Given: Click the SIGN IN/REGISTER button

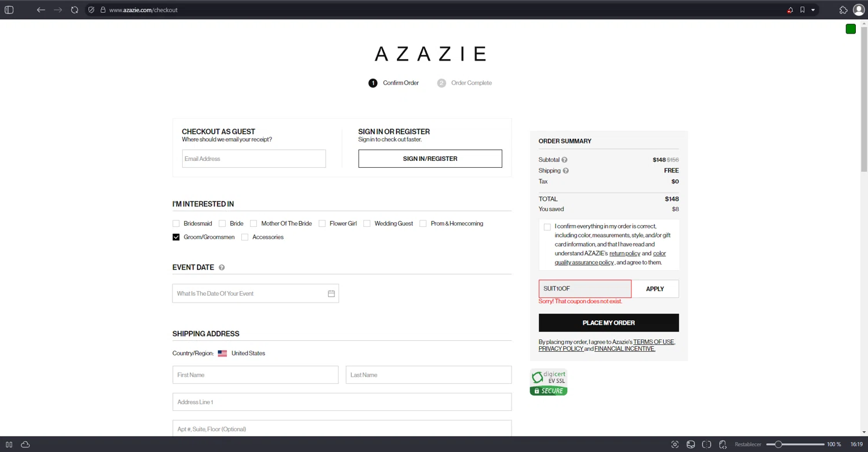Looking at the screenshot, I should 430,159.
